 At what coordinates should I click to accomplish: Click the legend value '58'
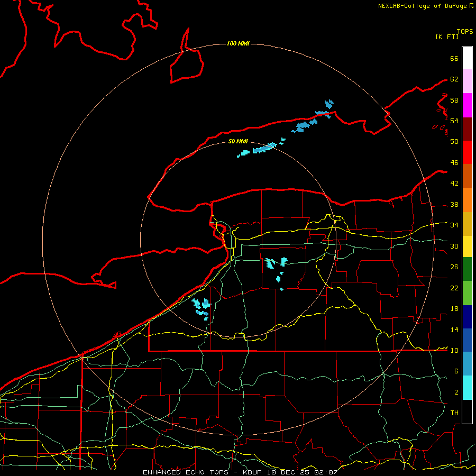pos(454,100)
